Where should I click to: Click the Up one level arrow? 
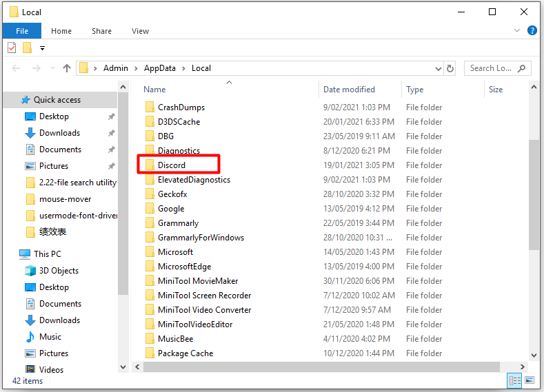[67, 68]
